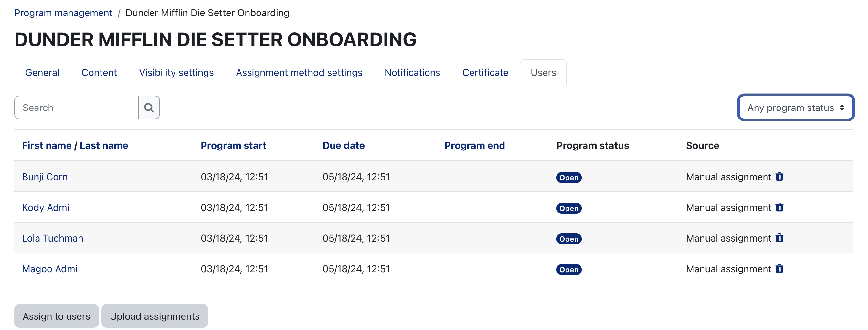The image size is (868, 330).
Task: Click the Upload assignments button
Action: [x=155, y=316]
